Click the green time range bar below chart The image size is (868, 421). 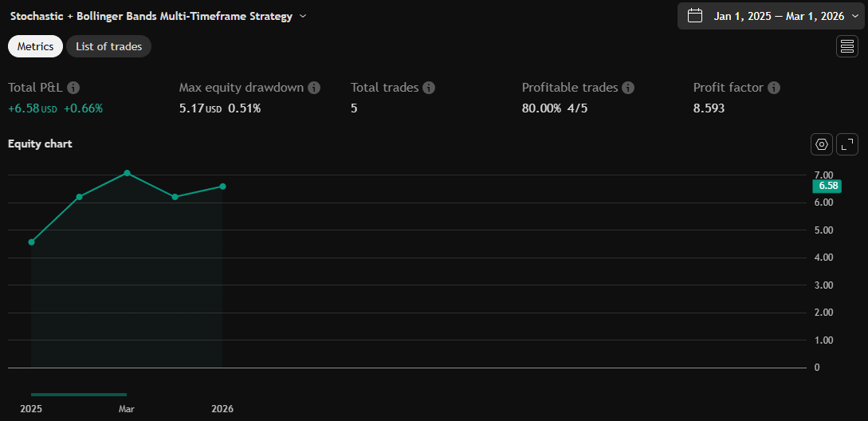[78, 394]
